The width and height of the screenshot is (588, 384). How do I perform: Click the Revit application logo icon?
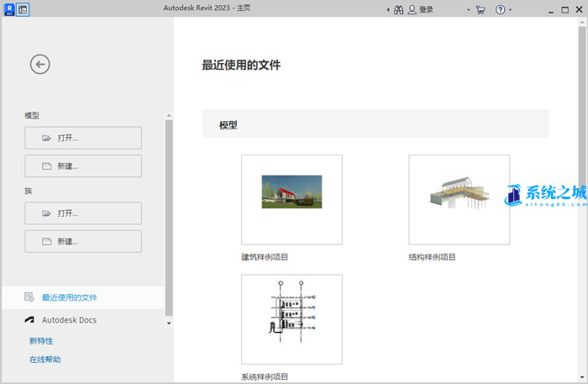(9, 9)
